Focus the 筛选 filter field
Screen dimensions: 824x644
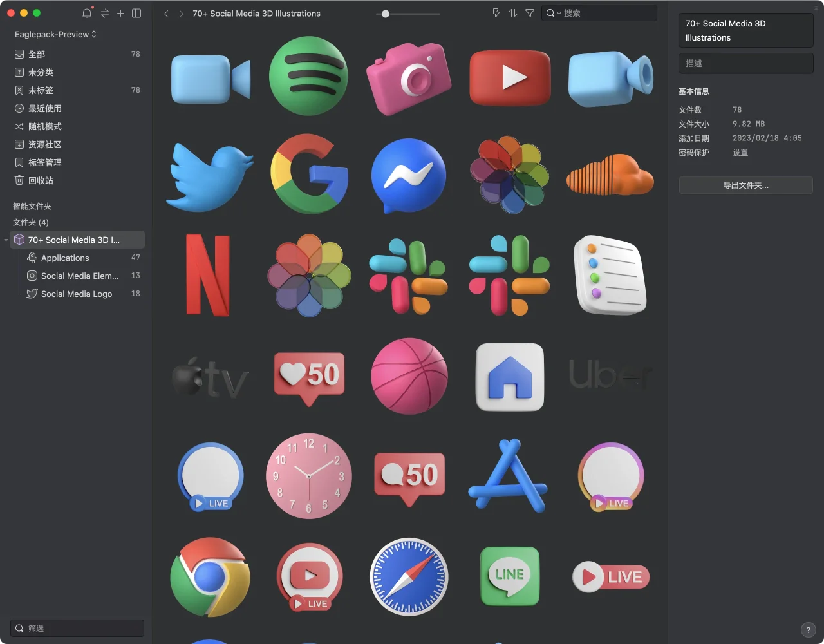[77, 628]
